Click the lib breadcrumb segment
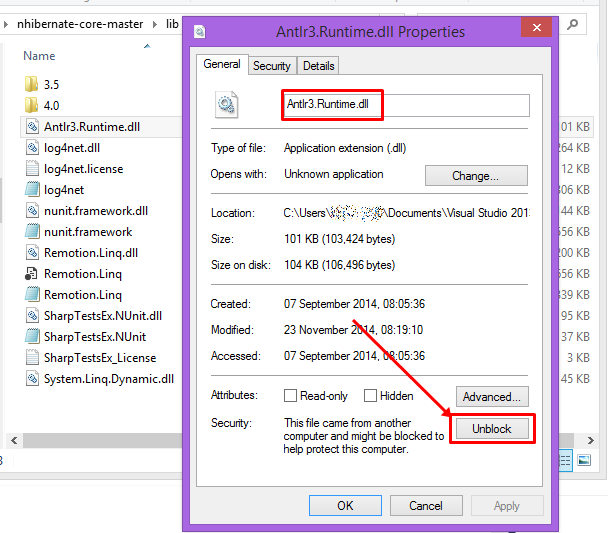 (x=172, y=24)
